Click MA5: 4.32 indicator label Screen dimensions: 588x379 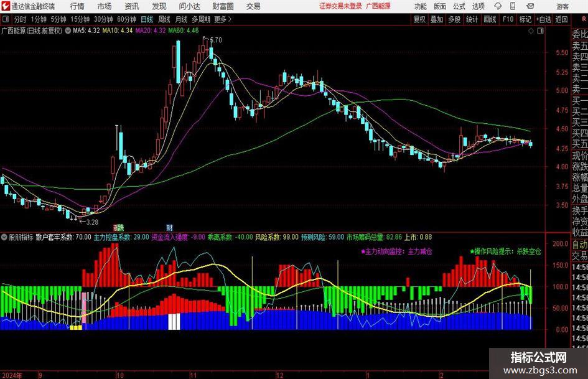tap(86, 30)
